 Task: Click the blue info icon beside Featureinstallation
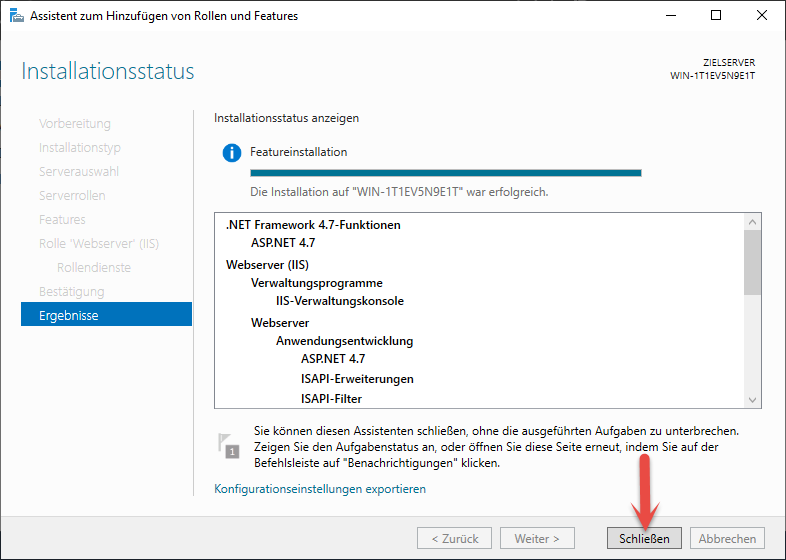click(232, 153)
